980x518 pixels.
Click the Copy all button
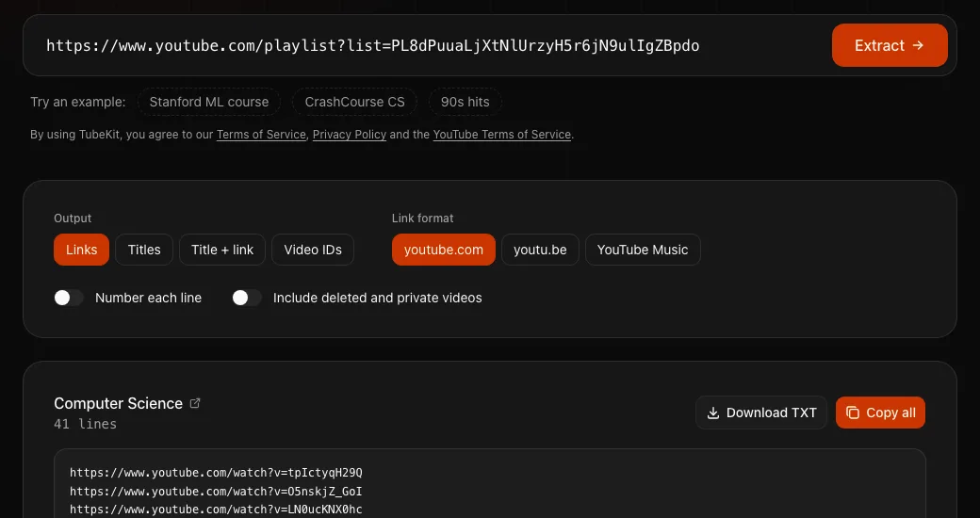880,413
